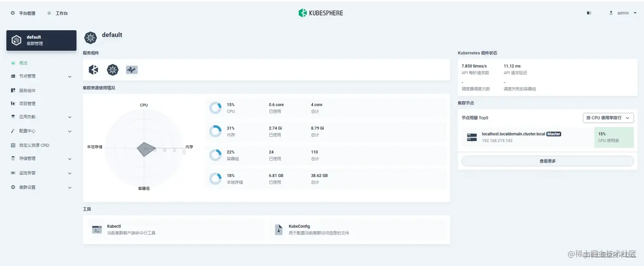Open 服务组件 in the sidebar
The height and width of the screenshot is (266, 644).
(27, 90)
